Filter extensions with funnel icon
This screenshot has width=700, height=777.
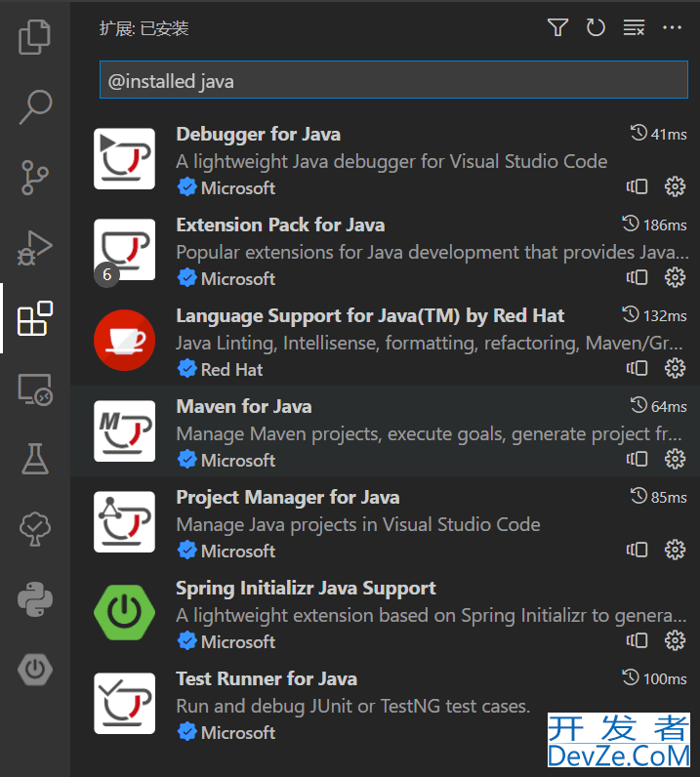(557, 27)
